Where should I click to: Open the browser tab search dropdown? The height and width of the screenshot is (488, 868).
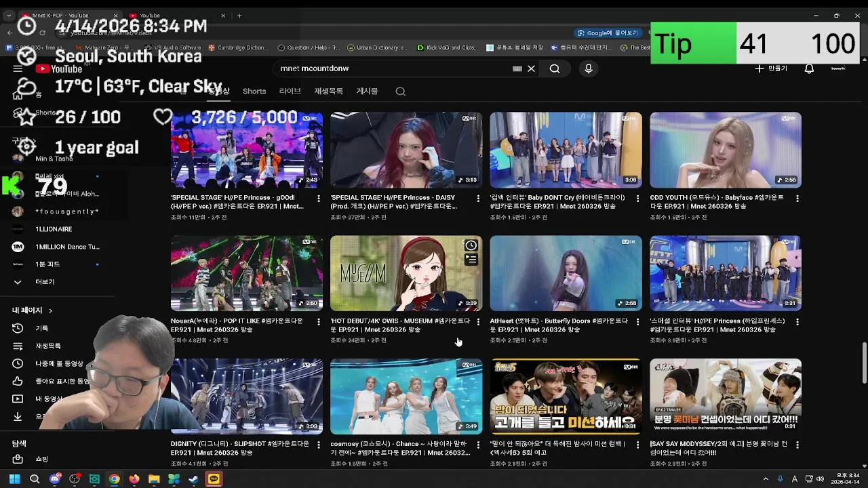(9, 16)
